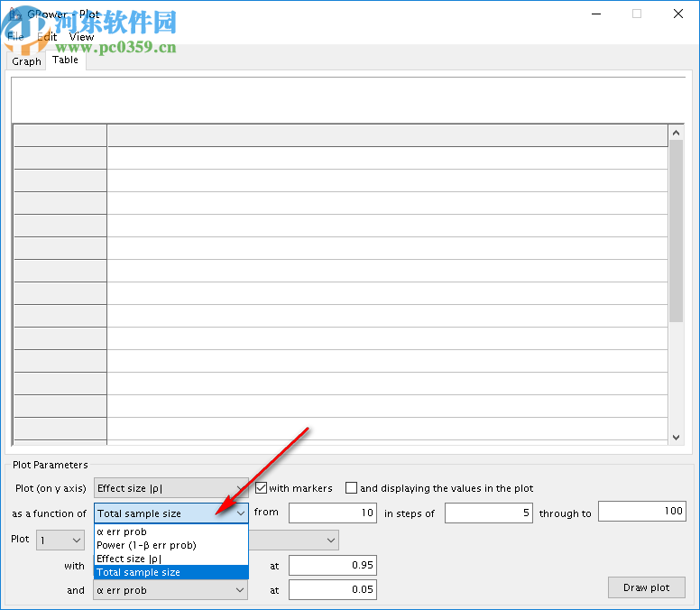Image resolution: width=700 pixels, height=610 pixels.
Task: Click the table scrollbar up arrow
Action: tap(676, 133)
